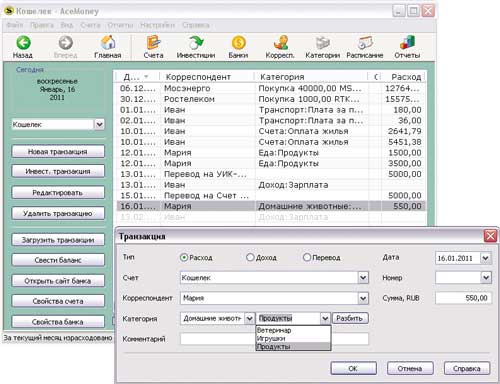The image size is (500, 384).
Task: Click the Разбить split button
Action: [350, 318]
